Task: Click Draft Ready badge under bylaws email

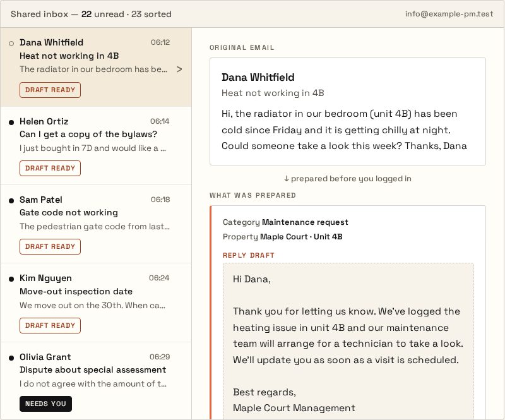Action: point(50,168)
